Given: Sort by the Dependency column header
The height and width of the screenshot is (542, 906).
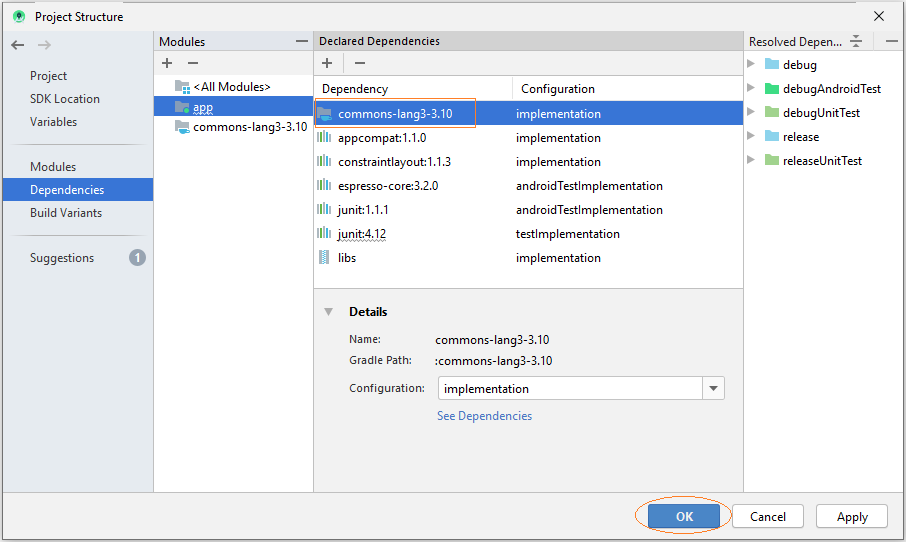Looking at the screenshot, I should (413, 88).
